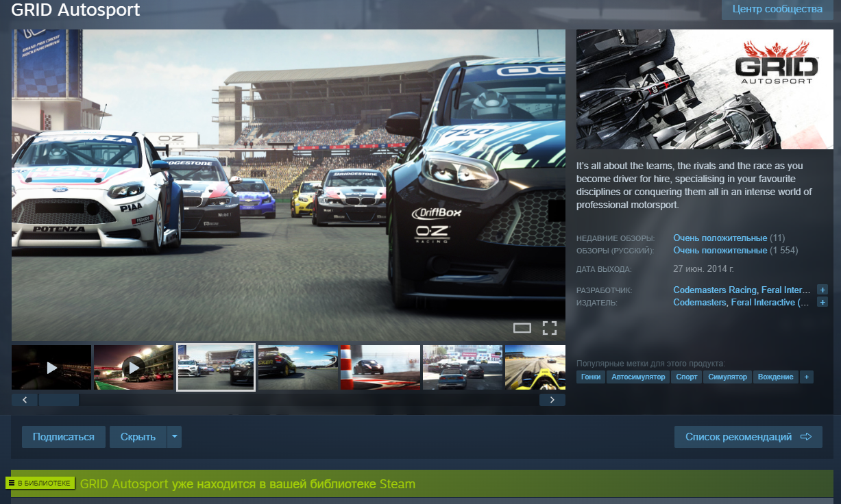Expand the publisher list plus button
The width and height of the screenshot is (841, 504).
(822, 302)
